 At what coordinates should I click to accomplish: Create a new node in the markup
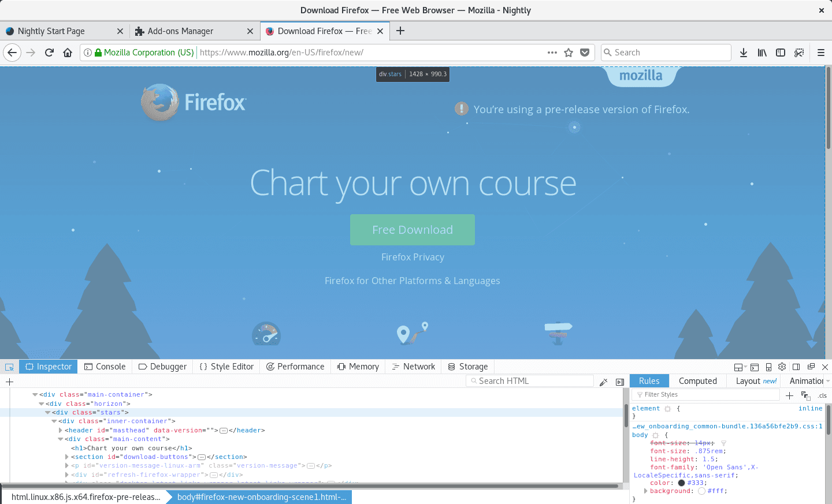point(9,381)
